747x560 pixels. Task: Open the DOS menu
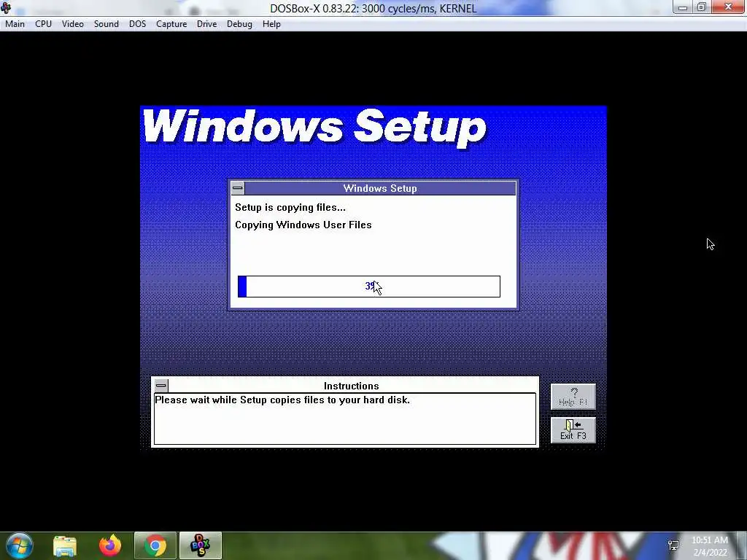click(x=137, y=24)
